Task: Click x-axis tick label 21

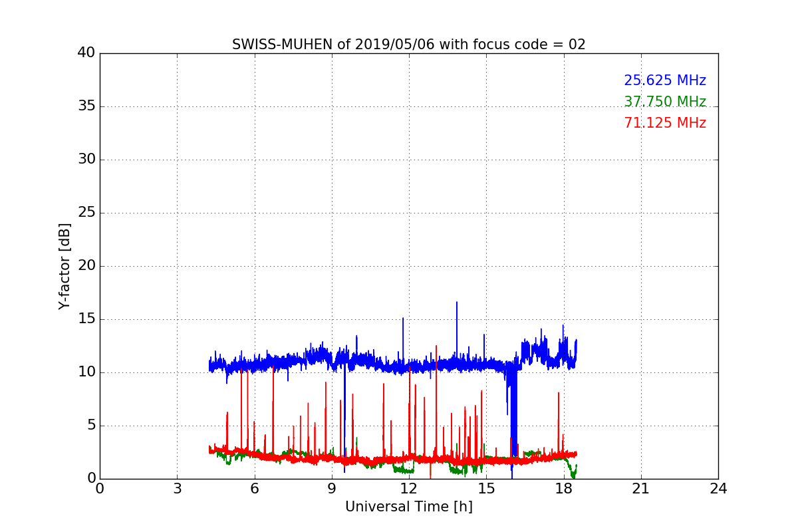Action: point(641,489)
